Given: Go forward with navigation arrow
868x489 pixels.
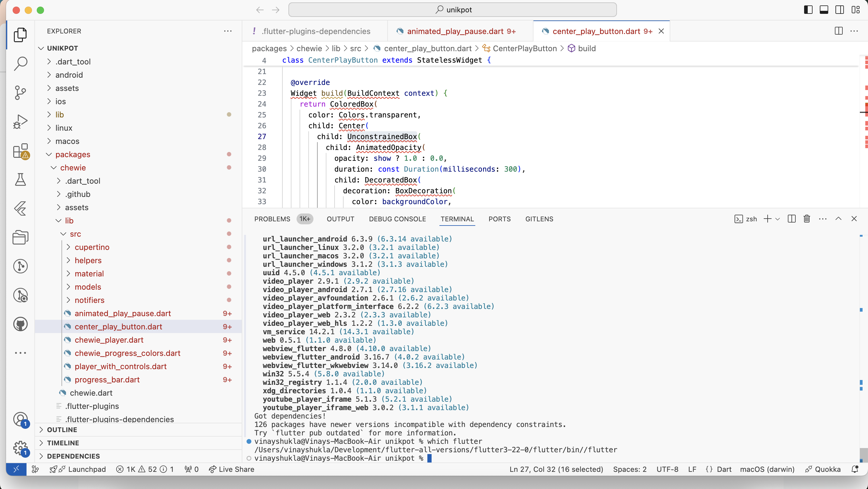Looking at the screenshot, I should (x=276, y=10).
